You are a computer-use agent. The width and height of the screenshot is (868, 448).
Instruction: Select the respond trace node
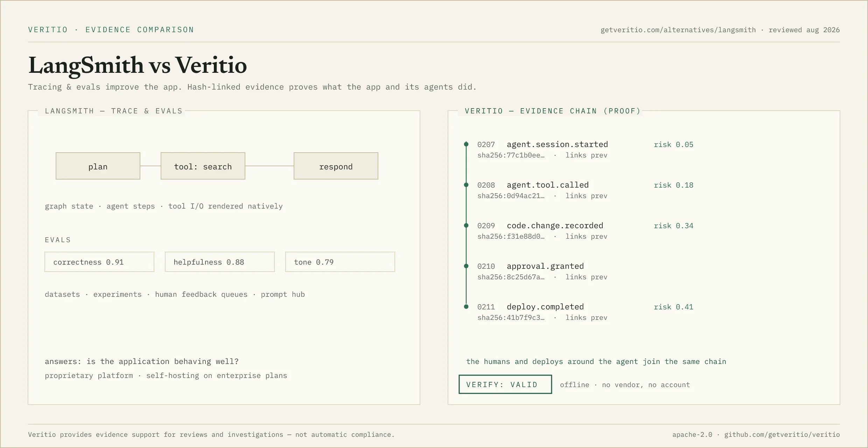point(336,166)
